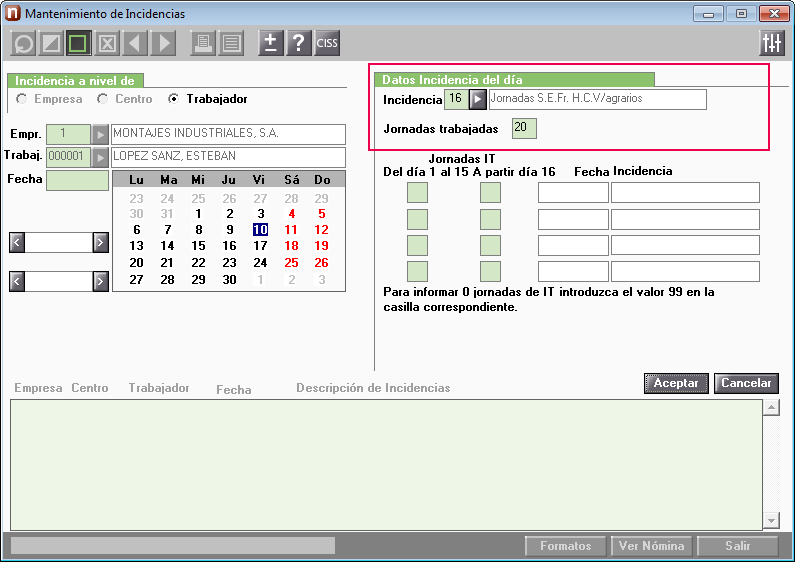Click the Fecha input field
Viewport: 795px width, 562px height.
click(x=77, y=180)
